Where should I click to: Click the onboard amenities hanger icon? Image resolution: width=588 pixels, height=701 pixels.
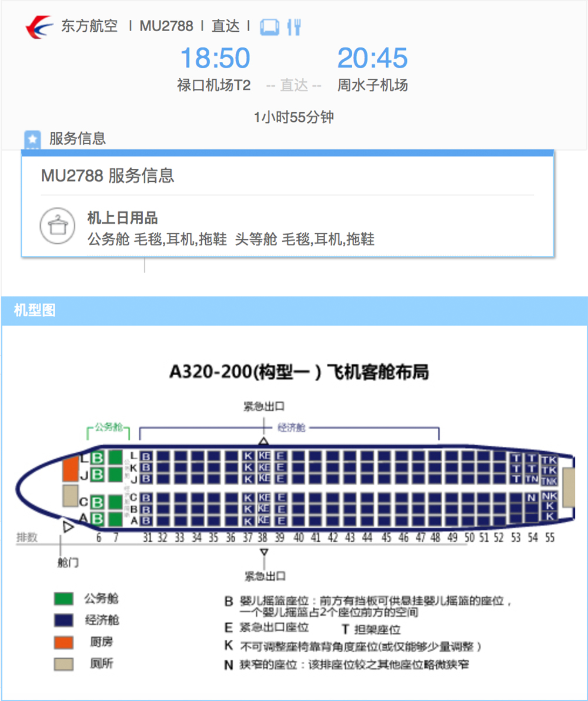58,226
